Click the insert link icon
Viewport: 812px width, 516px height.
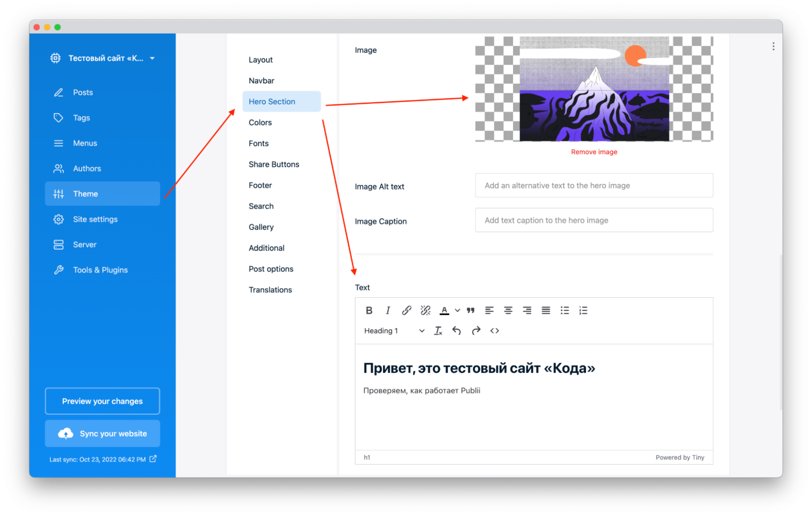click(406, 311)
